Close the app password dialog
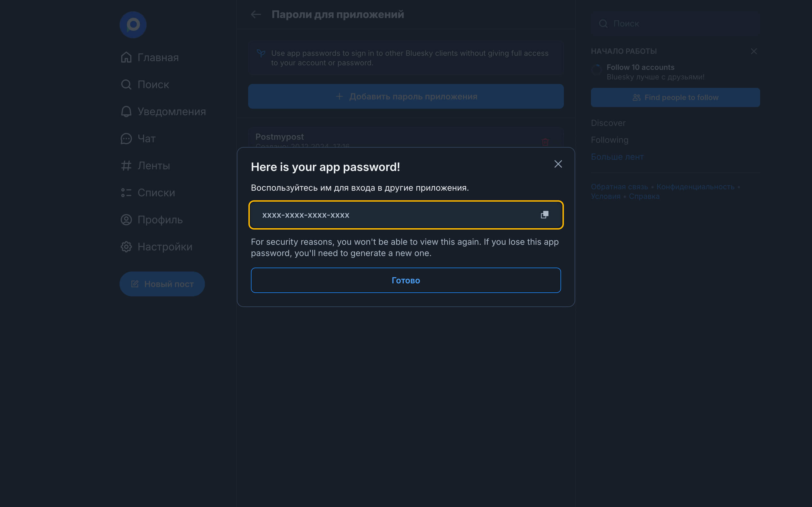 [558, 164]
